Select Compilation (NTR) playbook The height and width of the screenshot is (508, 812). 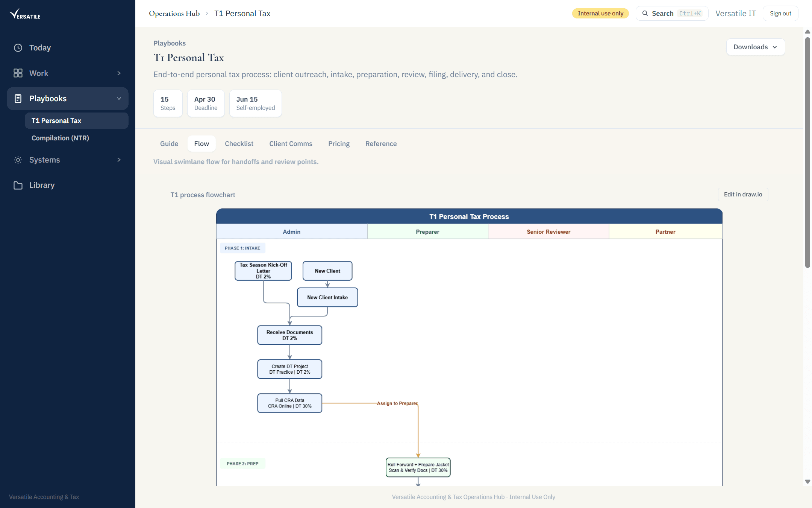(x=77, y=138)
